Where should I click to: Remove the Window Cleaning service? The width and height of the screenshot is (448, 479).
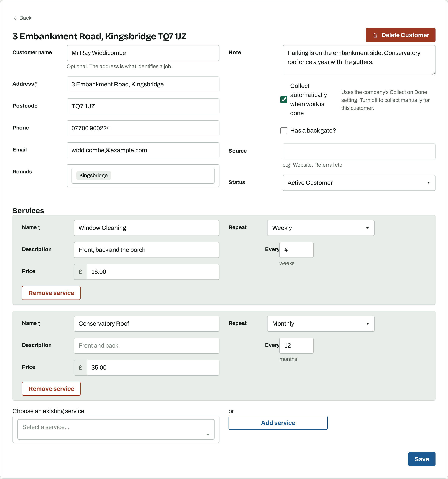[51, 293]
